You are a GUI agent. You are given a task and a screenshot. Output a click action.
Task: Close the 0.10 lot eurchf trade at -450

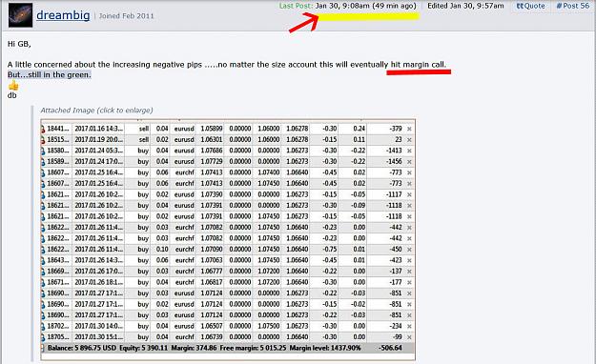point(409,250)
